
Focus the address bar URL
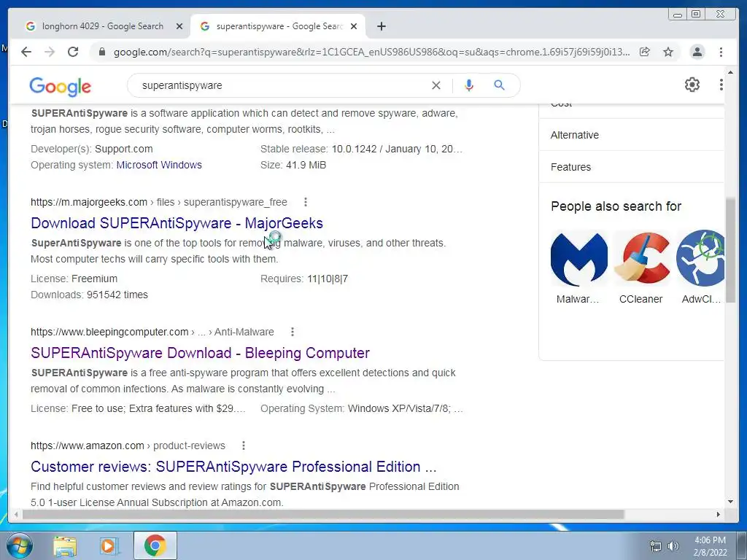[371, 52]
